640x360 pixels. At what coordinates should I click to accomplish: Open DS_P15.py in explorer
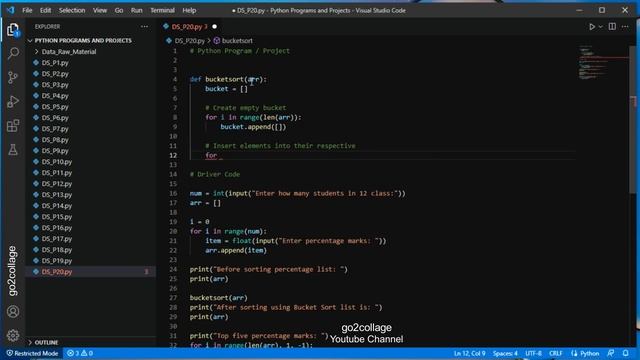click(x=57, y=217)
